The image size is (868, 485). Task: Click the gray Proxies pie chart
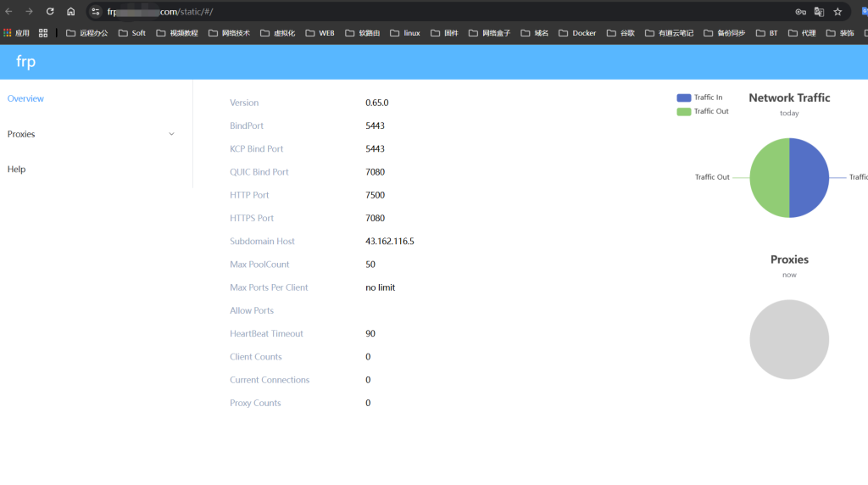(789, 339)
